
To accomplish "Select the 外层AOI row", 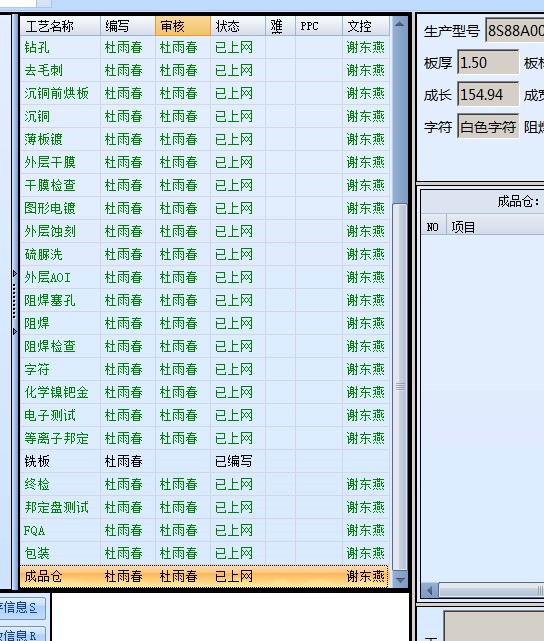I will point(205,278).
